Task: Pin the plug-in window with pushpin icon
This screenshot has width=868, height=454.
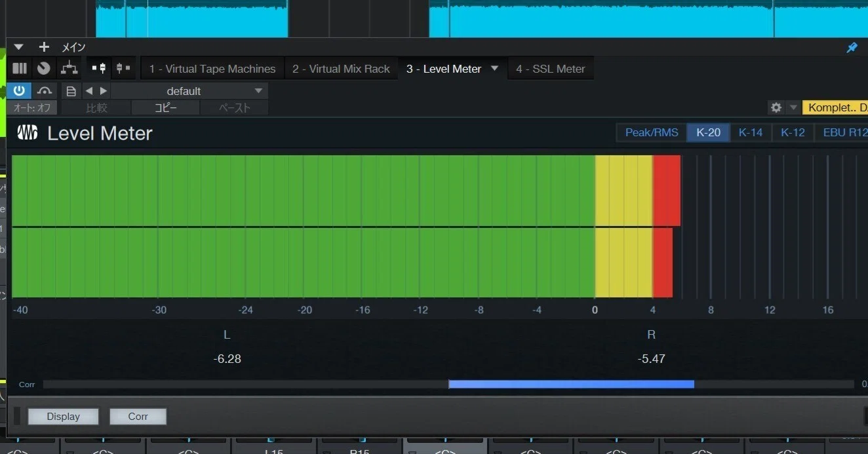Action: pos(852,47)
